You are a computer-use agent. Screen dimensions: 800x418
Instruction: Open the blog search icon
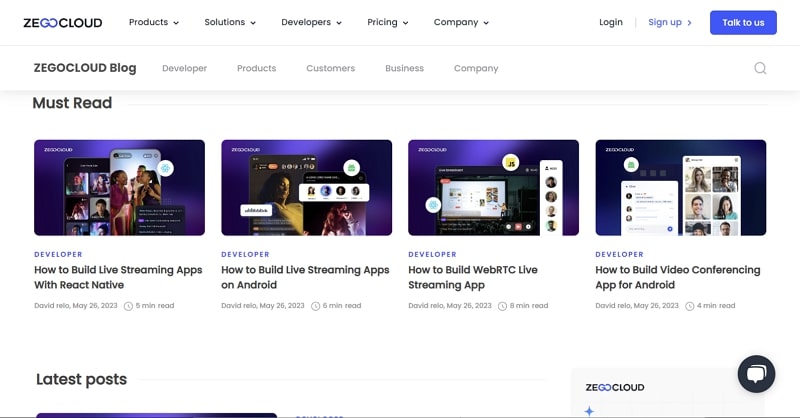(x=760, y=68)
